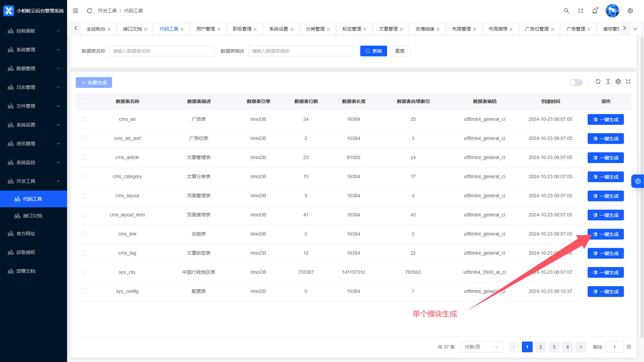Viewport: 644px width, 362px height.
Task: Open table column settings gear
Action: coord(618,82)
